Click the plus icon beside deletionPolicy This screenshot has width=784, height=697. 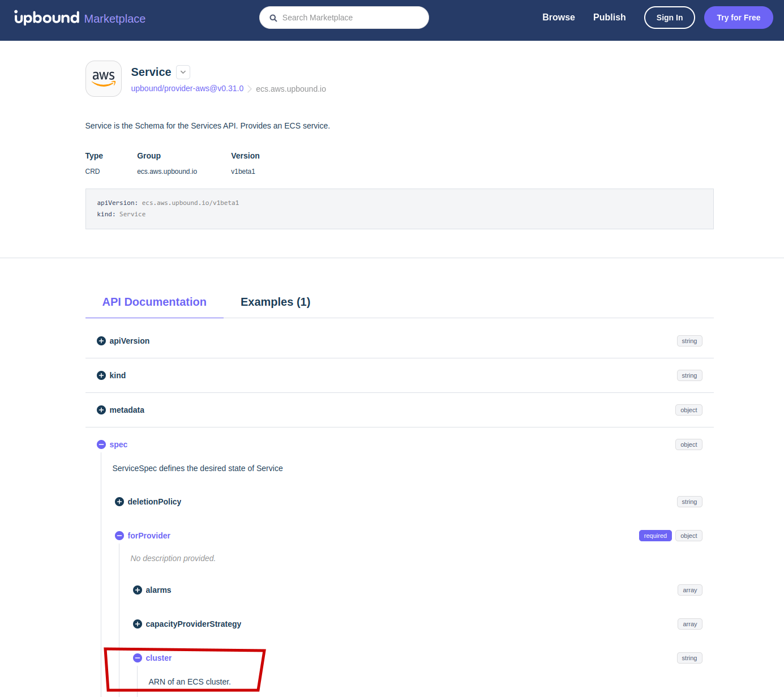pyautogui.click(x=119, y=502)
